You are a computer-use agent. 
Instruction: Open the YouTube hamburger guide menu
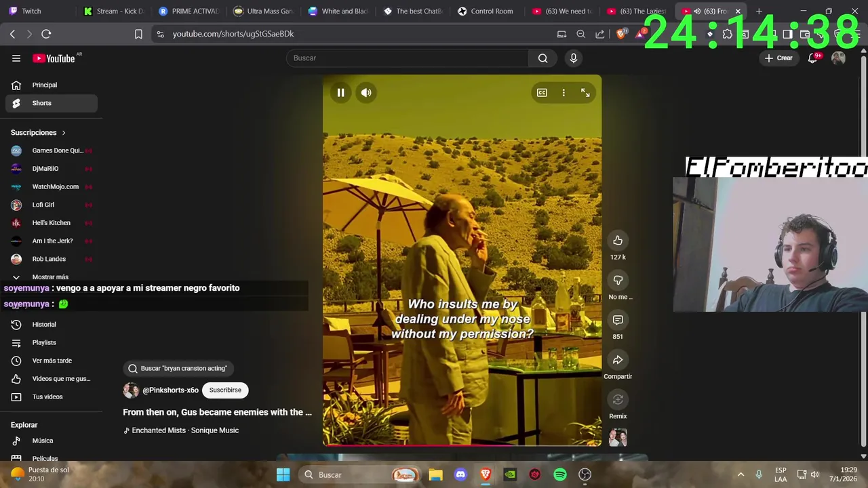pos(16,58)
